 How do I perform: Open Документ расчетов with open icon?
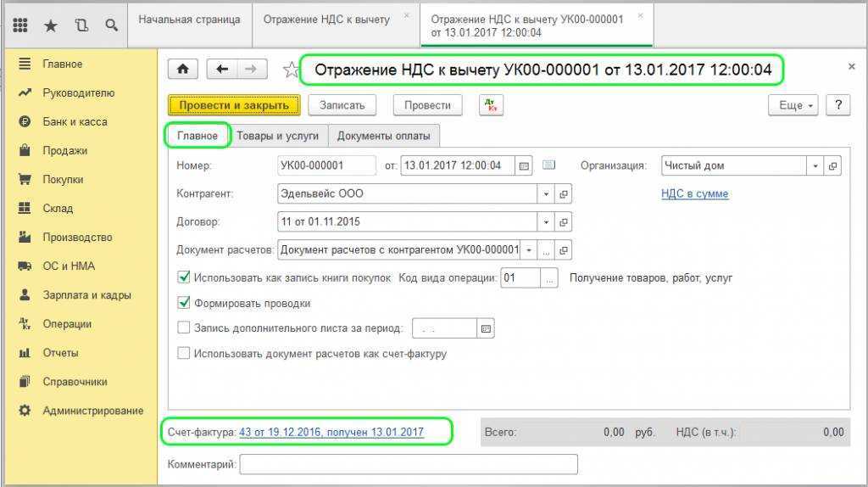point(564,250)
